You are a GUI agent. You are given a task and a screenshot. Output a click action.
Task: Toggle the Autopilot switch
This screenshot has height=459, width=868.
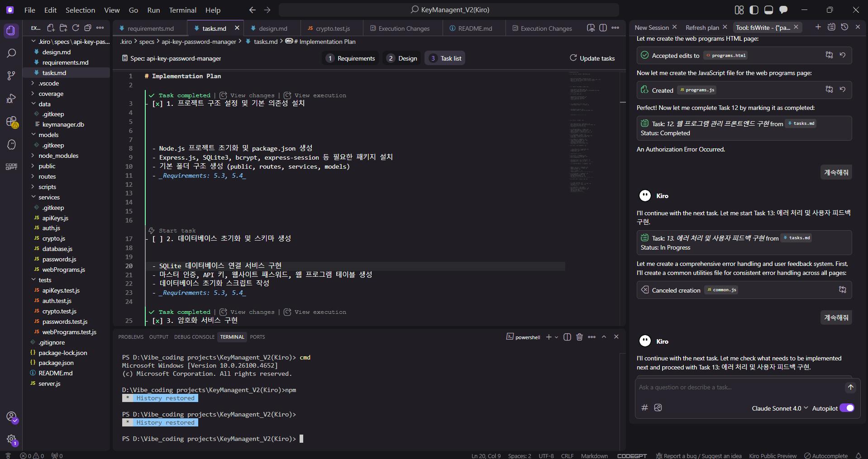847,408
